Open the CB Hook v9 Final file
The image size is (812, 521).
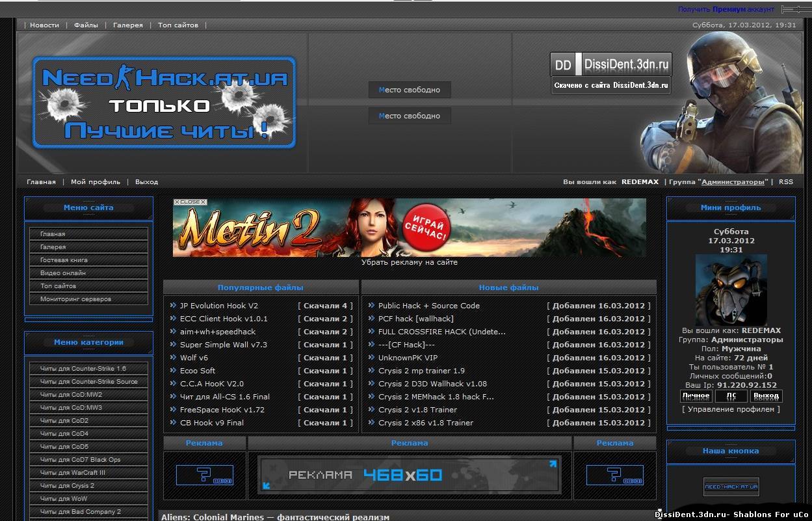(x=212, y=423)
